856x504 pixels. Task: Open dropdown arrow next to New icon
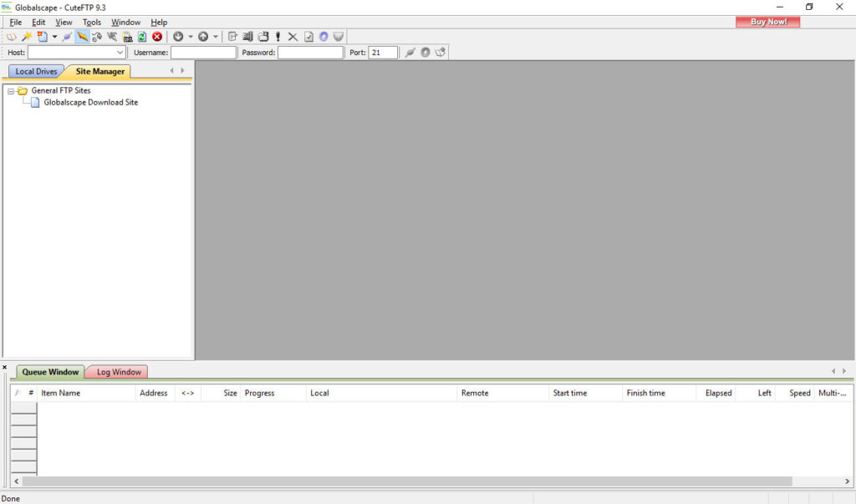54,37
